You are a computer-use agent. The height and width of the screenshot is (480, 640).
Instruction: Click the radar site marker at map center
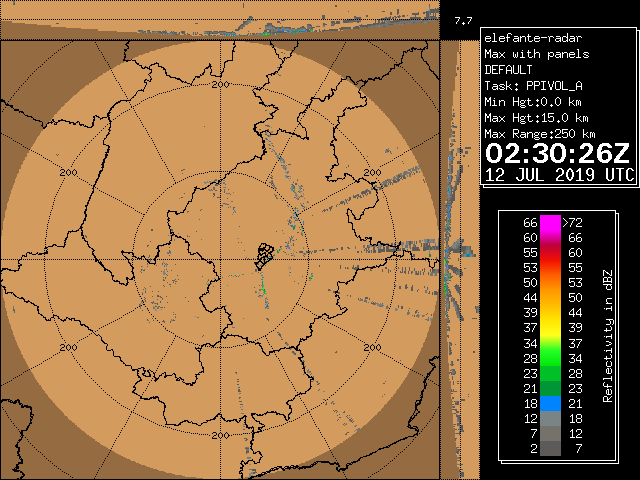[x=263, y=256]
